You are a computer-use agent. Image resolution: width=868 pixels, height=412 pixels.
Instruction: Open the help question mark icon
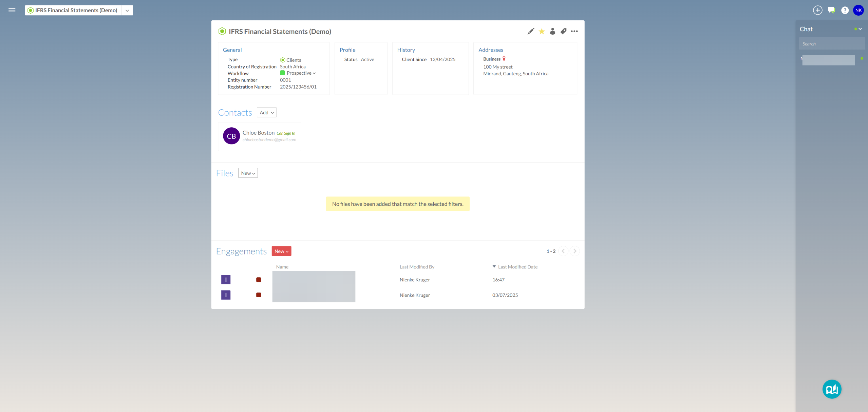point(845,10)
